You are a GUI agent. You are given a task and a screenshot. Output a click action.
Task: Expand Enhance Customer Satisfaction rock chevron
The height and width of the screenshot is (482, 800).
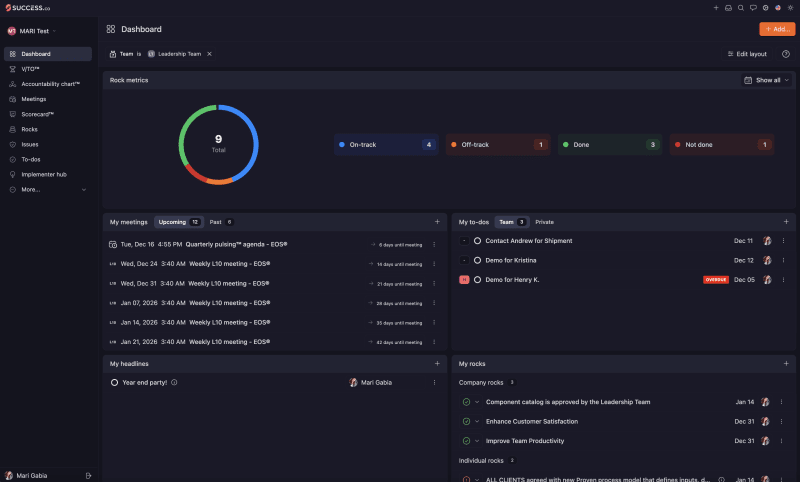(x=477, y=421)
